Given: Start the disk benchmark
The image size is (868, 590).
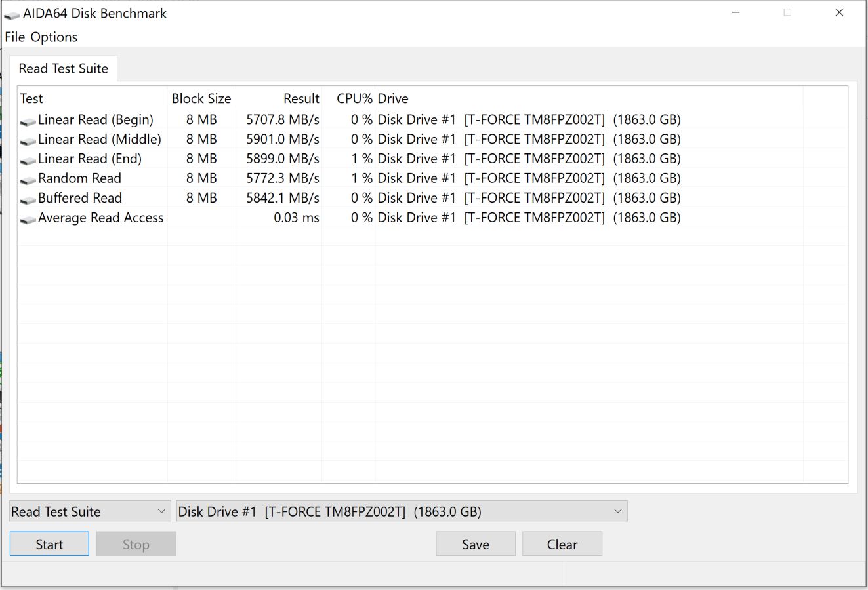Looking at the screenshot, I should (49, 544).
